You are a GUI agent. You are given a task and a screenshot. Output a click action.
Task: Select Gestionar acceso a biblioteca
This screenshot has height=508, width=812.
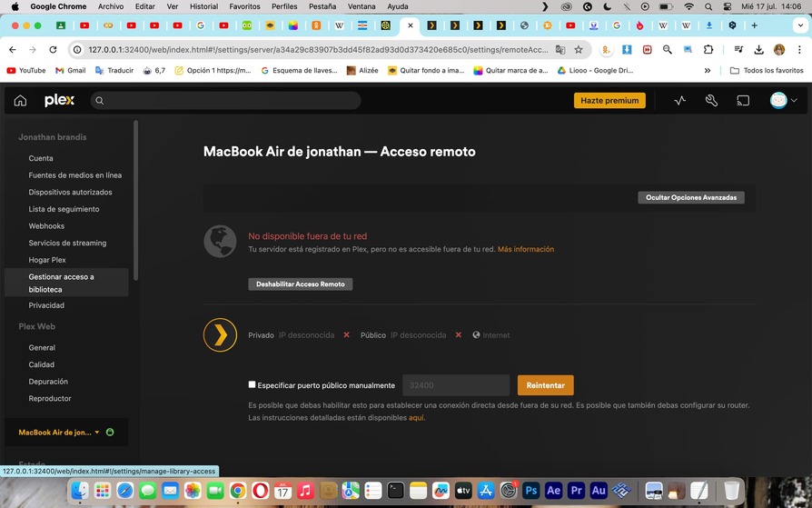tap(66, 283)
